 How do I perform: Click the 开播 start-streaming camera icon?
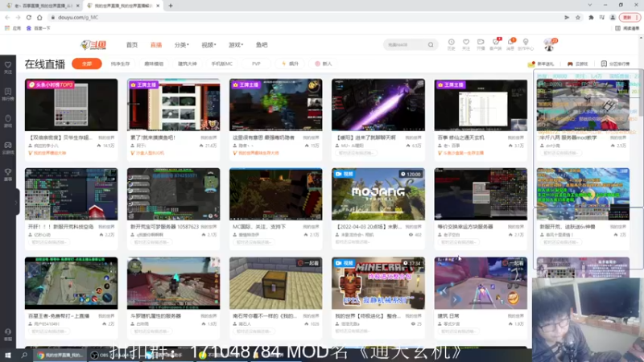(x=481, y=44)
